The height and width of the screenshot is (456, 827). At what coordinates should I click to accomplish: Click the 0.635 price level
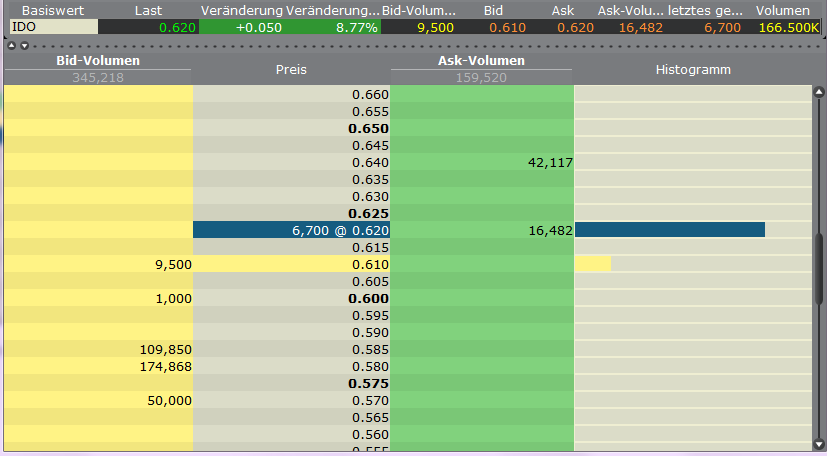pyautogui.click(x=370, y=179)
